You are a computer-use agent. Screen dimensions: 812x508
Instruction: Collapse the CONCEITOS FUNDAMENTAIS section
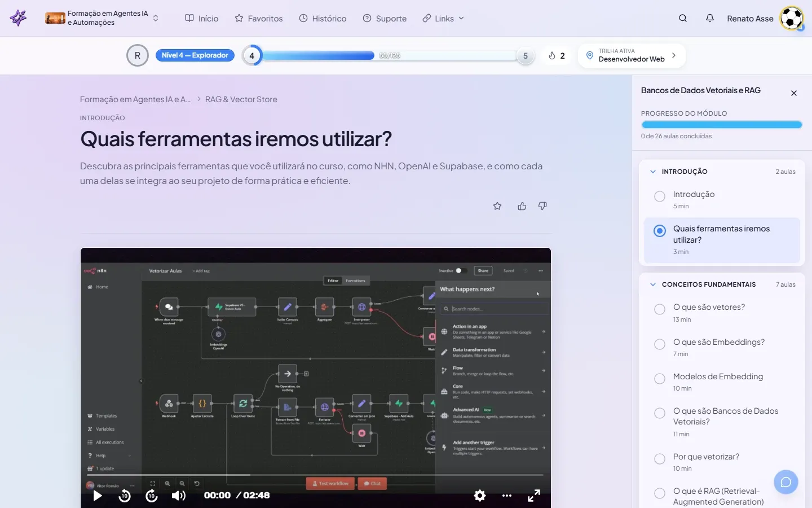653,284
